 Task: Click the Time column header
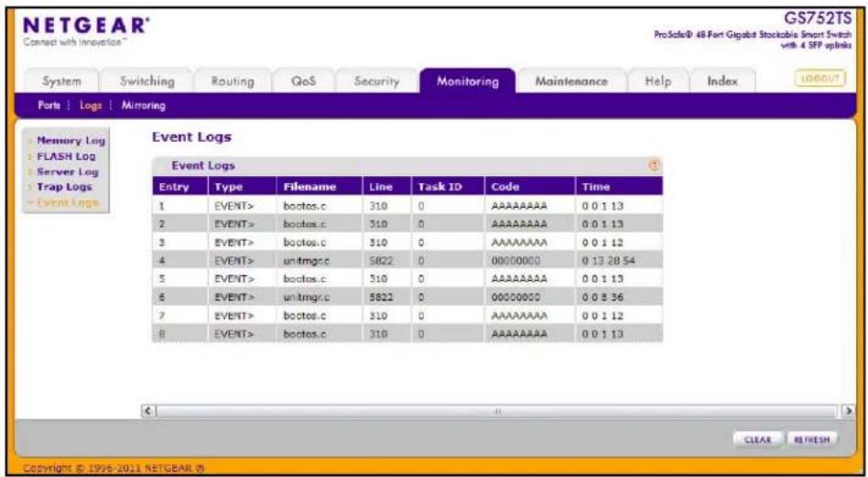point(619,187)
